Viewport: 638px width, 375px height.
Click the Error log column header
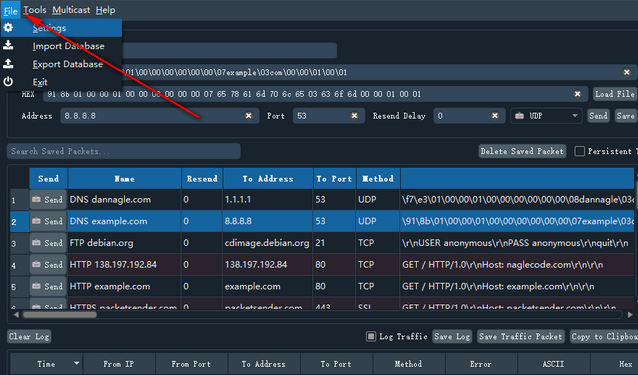tap(481, 364)
